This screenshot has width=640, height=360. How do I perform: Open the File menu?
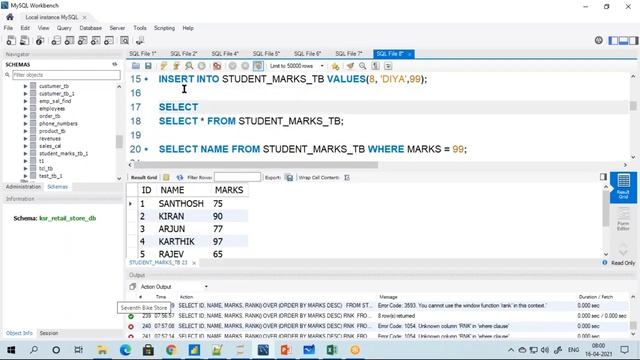8,28
